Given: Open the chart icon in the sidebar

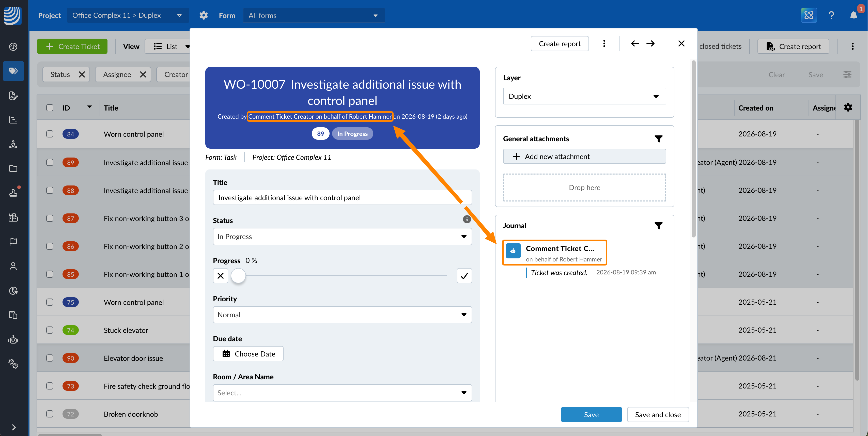Looking at the screenshot, I should pos(13,120).
